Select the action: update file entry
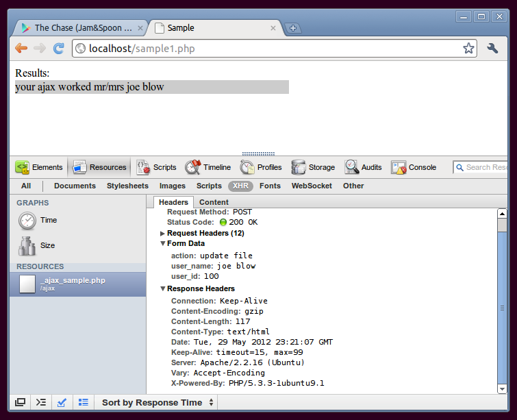 pyautogui.click(x=212, y=256)
